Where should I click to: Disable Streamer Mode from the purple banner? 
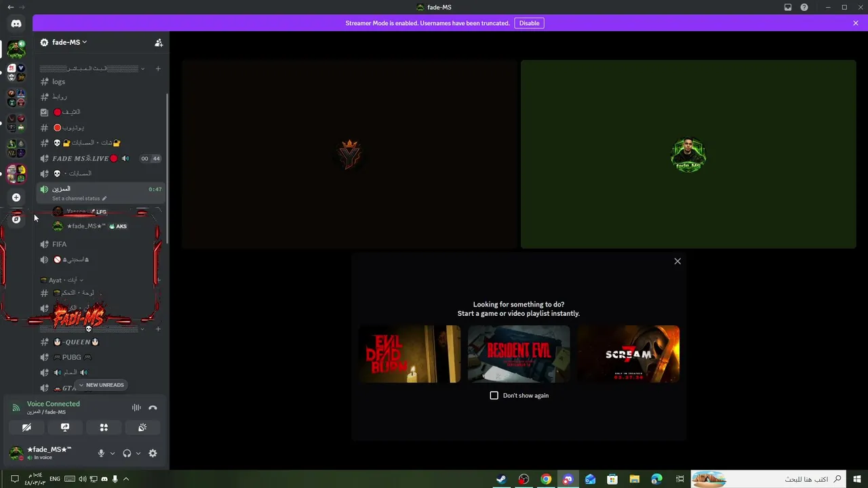529,23
